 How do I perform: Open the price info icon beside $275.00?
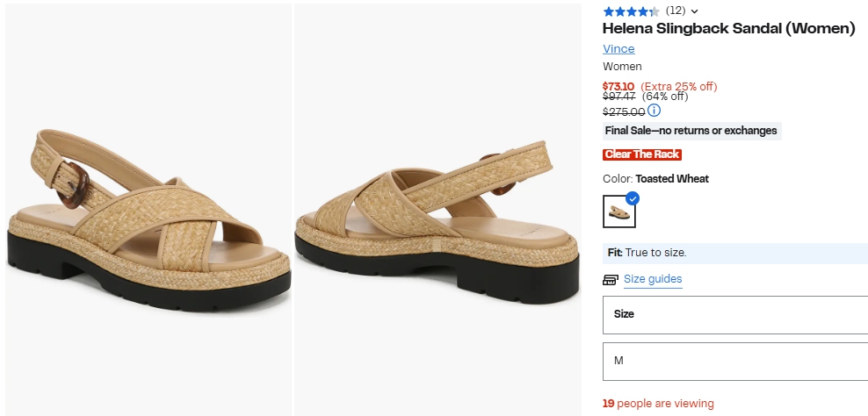point(654,111)
